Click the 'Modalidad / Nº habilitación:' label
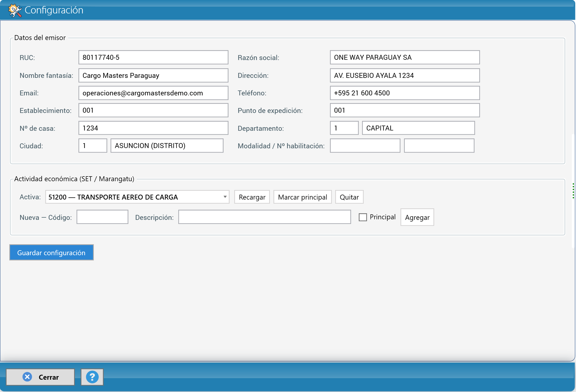The width and height of the screenshot is (576, 392). point(281,146)
